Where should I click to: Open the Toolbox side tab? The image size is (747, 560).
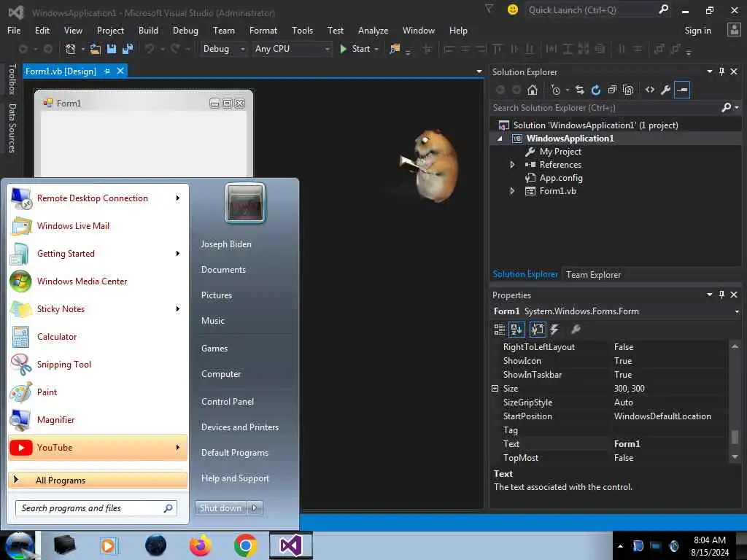tap(12, 79)
